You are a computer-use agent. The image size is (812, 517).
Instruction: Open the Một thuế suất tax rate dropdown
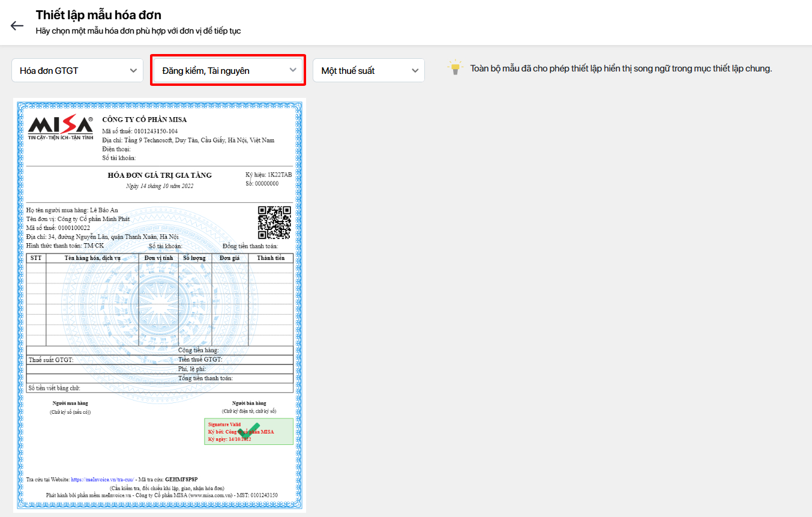[x=368, y=70]
